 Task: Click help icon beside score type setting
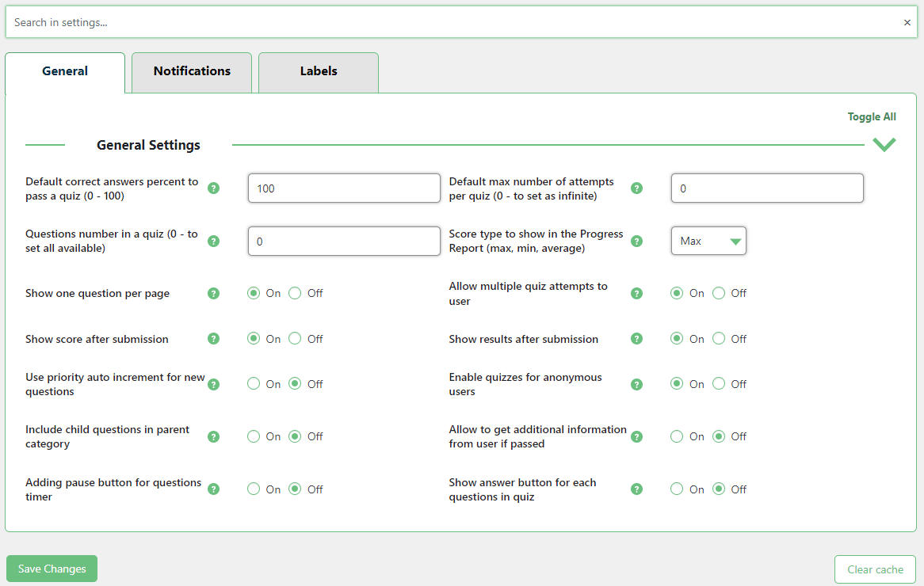[636, 242]
